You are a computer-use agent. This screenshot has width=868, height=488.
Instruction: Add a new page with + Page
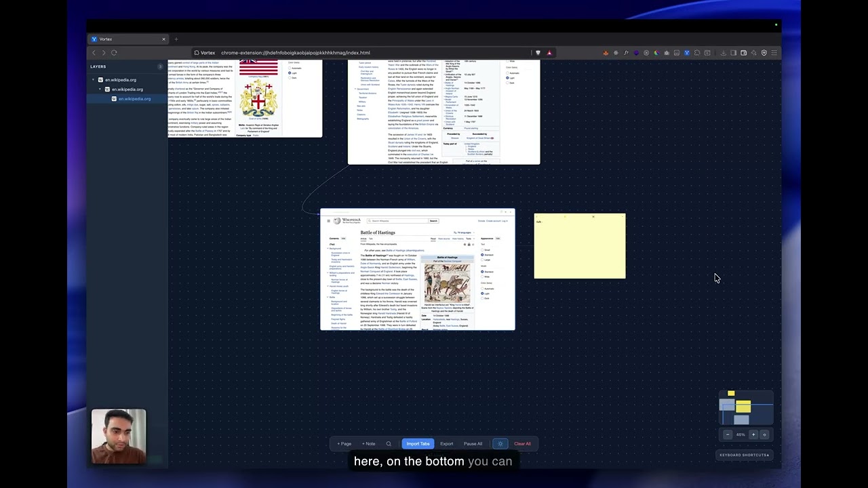click(344, 444)
